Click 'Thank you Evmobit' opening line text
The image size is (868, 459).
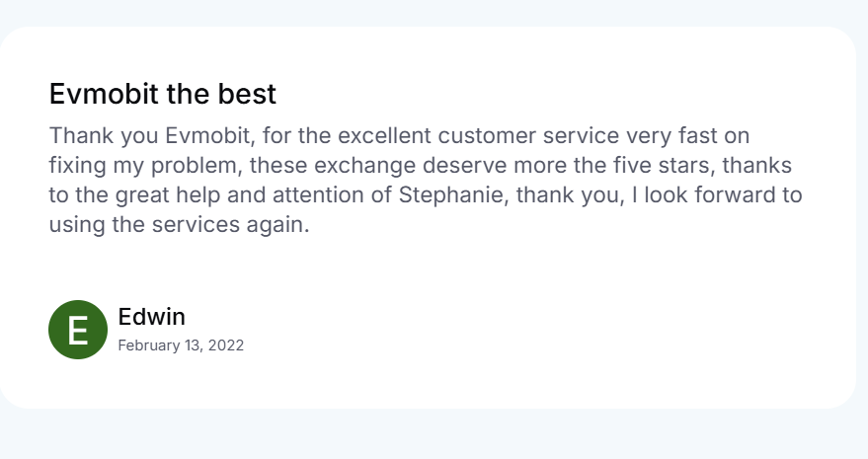point(149,135)
